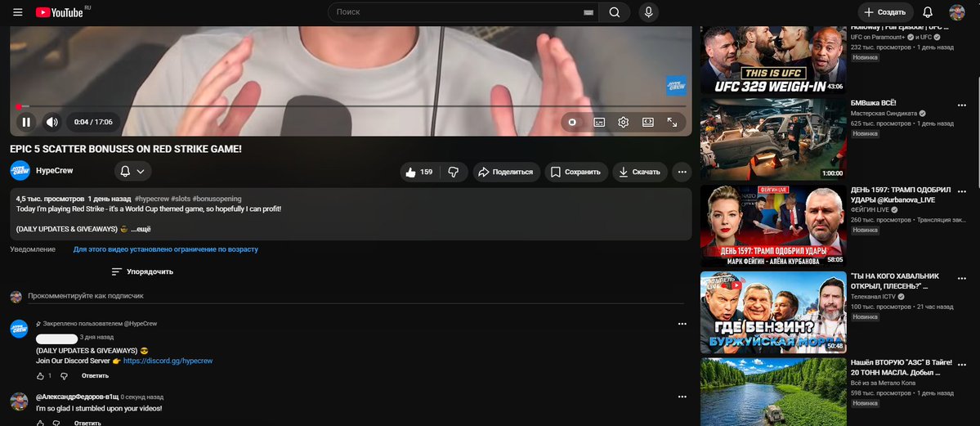Open Мастерская Синдиката channel
This screenshot has height=426, width=980.
tap(884, 113)
